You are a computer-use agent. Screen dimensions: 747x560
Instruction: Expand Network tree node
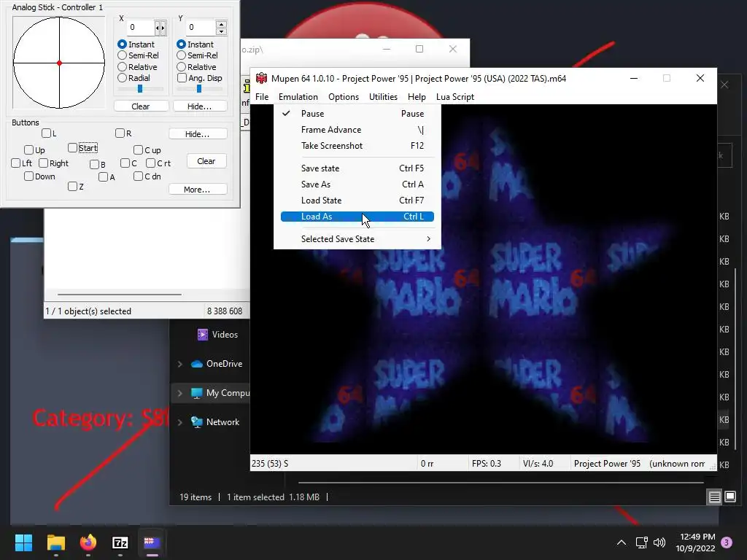(x=180, y=422)
